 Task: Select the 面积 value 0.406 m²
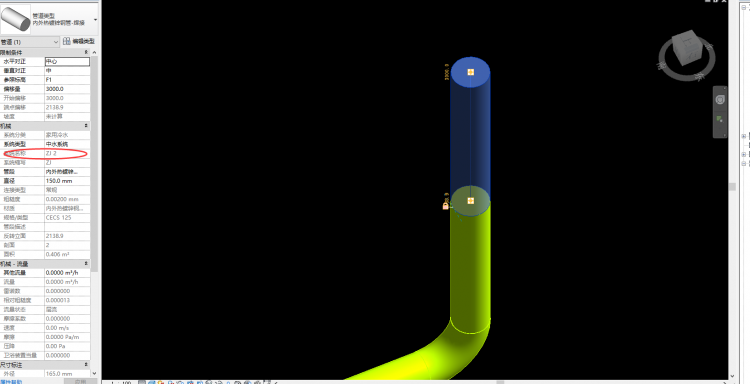[x=67, y=254]
